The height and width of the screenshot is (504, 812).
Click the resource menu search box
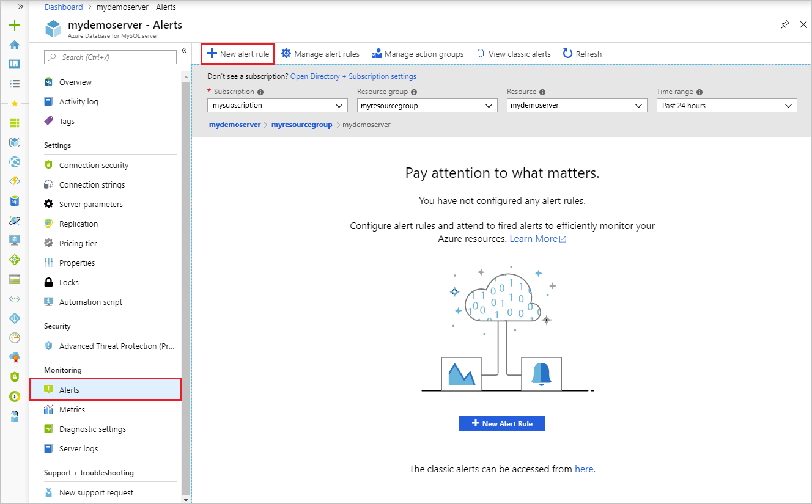coord(110,57)
